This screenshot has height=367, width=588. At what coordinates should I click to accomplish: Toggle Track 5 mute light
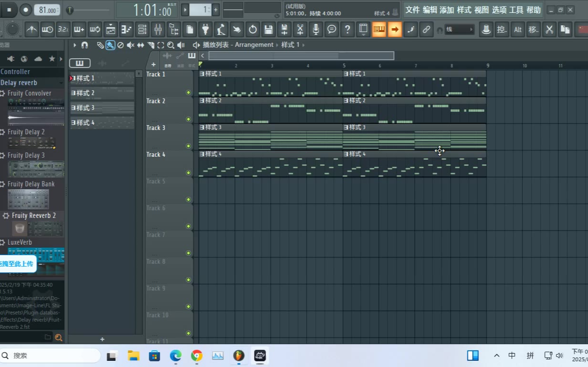tap(188, 199)
